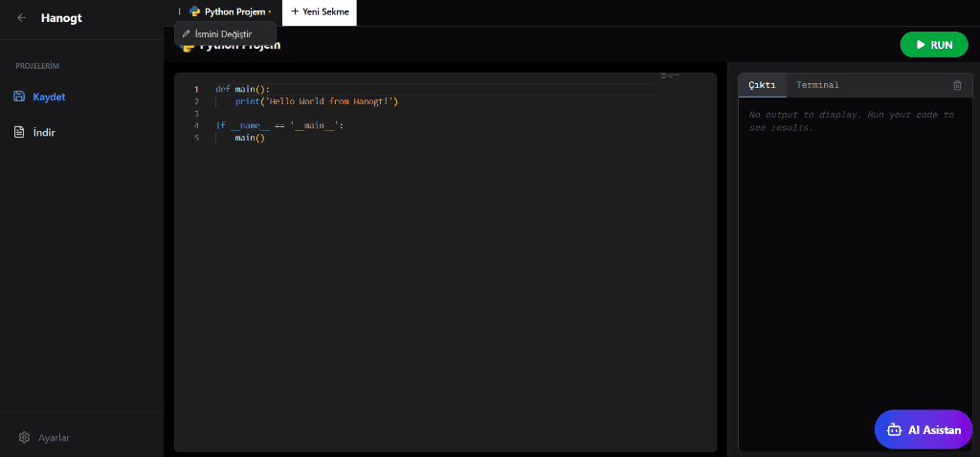Clear output with the trash icon

[x=957, y=85]
